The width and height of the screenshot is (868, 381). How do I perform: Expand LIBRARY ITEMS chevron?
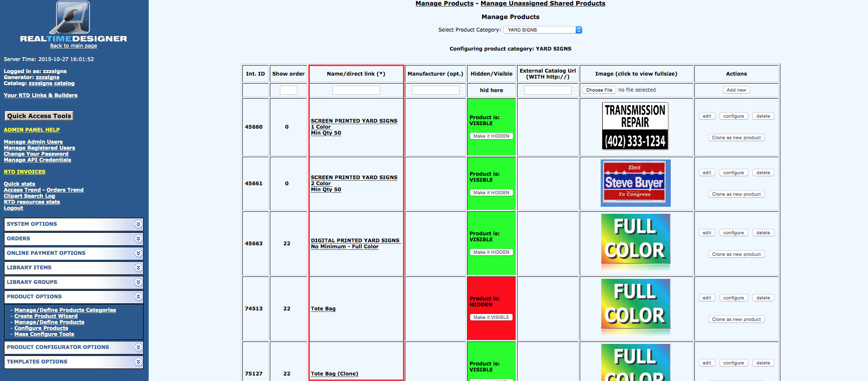pyautogui.click(x=138, y=268)
